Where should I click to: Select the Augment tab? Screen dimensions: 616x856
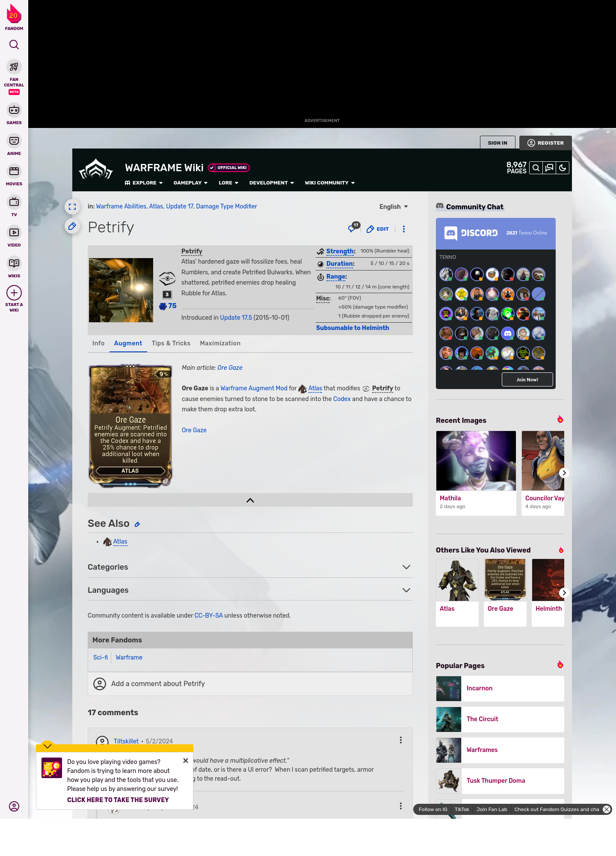click(128, 343)
